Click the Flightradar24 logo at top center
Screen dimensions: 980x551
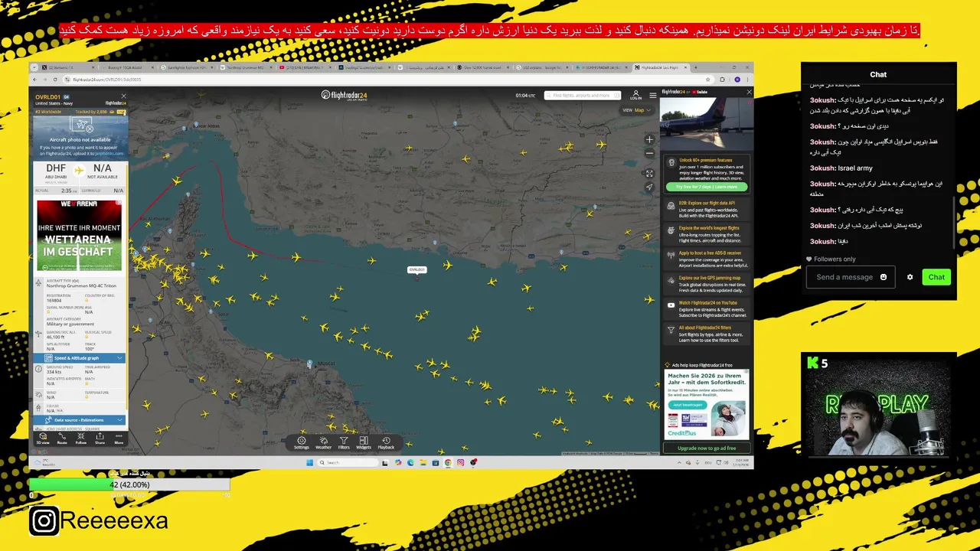(344, 95)
